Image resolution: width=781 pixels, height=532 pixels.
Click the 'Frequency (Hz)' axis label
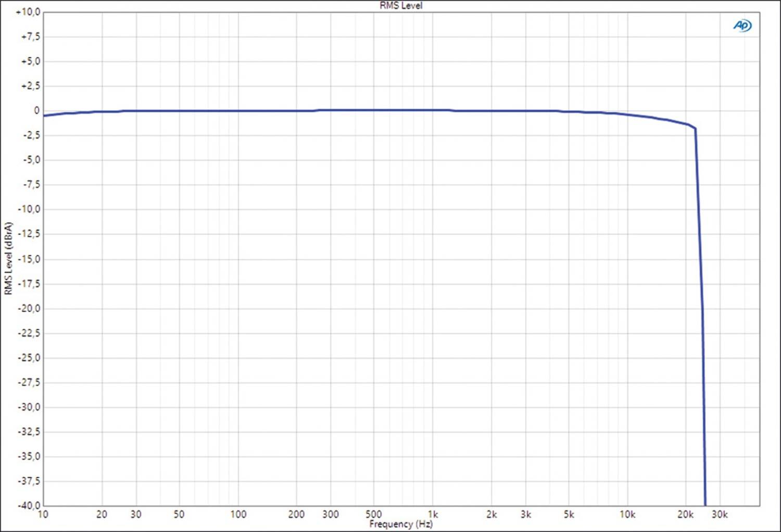click(x=401, y=524)
